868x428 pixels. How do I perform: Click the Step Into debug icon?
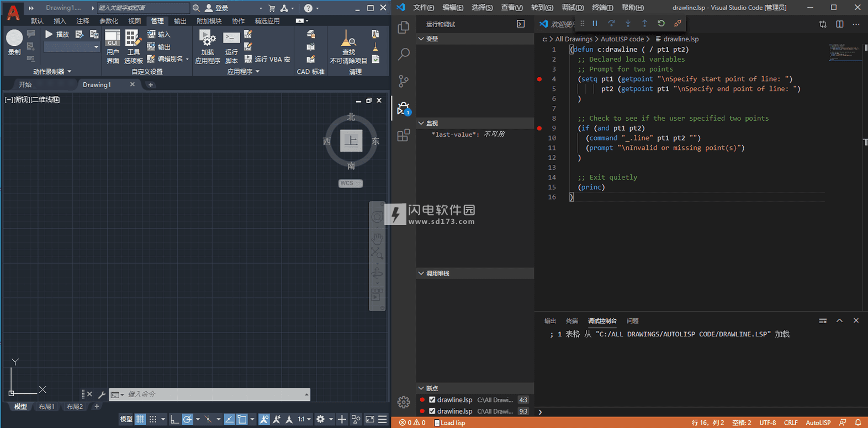point(628,23)
